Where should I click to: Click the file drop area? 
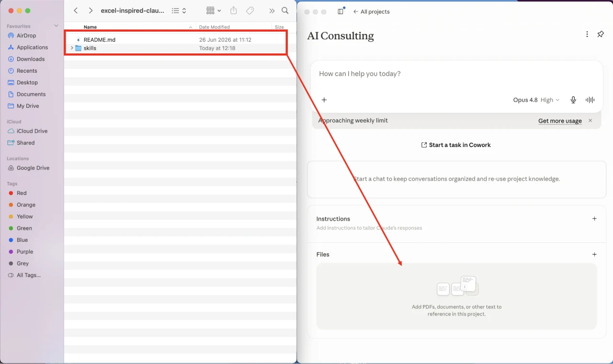(457, 296)
